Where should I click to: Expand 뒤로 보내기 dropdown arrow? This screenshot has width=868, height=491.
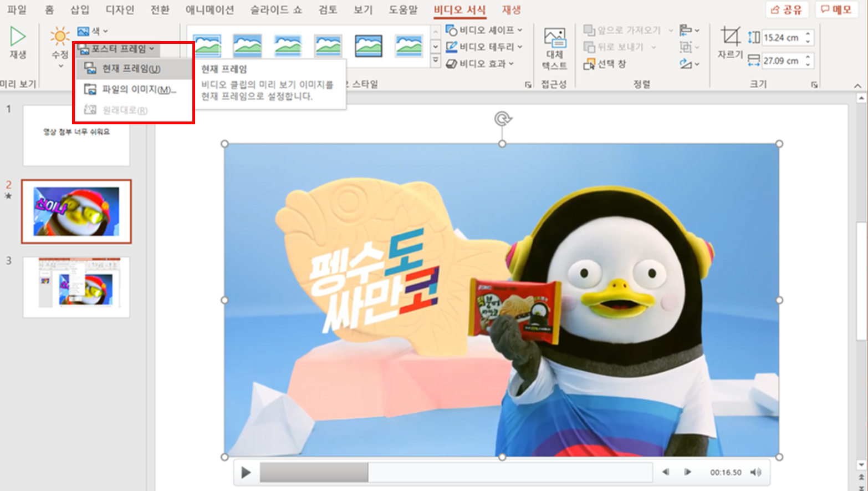pos(653,47)
